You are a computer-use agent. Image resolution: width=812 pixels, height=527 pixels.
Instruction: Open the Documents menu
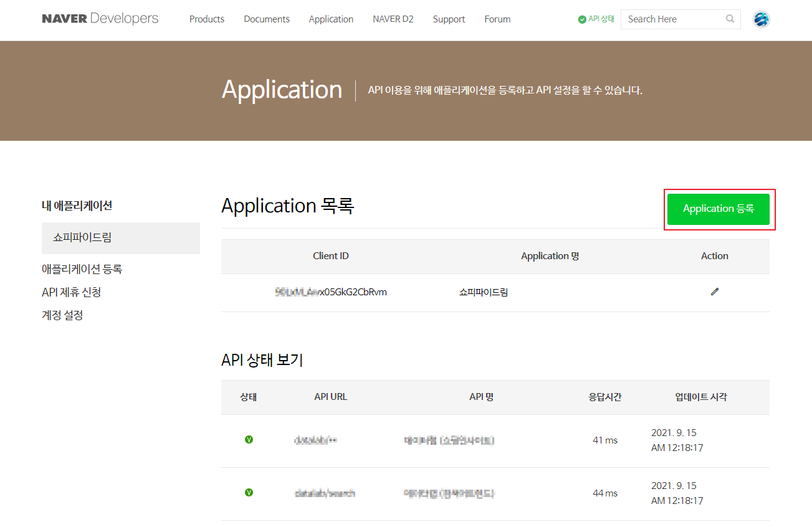267,19
